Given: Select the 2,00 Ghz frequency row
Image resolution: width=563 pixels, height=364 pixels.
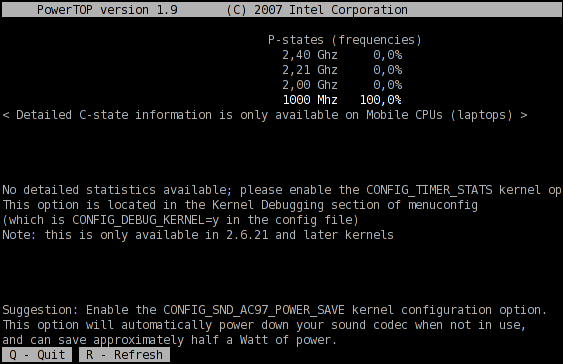Looking at the screenshot, I should click(342, 85).
